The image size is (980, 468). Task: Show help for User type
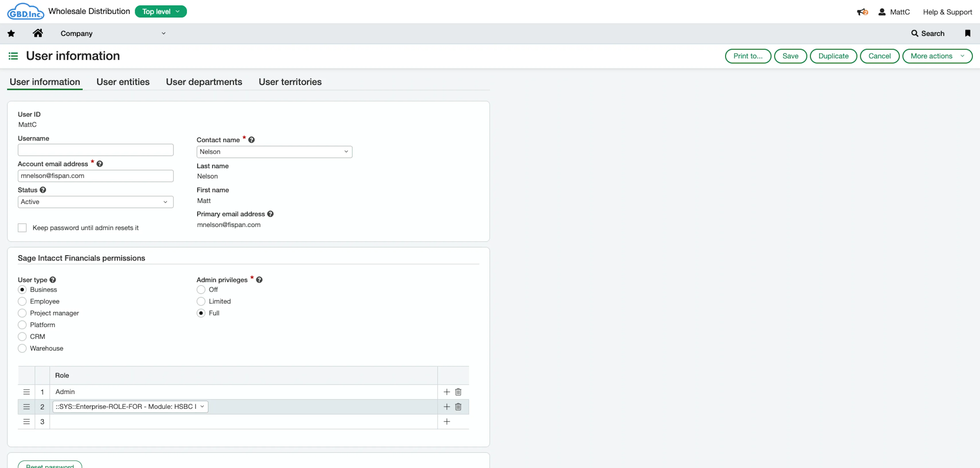pyautogui.click(x=53, y=280)
